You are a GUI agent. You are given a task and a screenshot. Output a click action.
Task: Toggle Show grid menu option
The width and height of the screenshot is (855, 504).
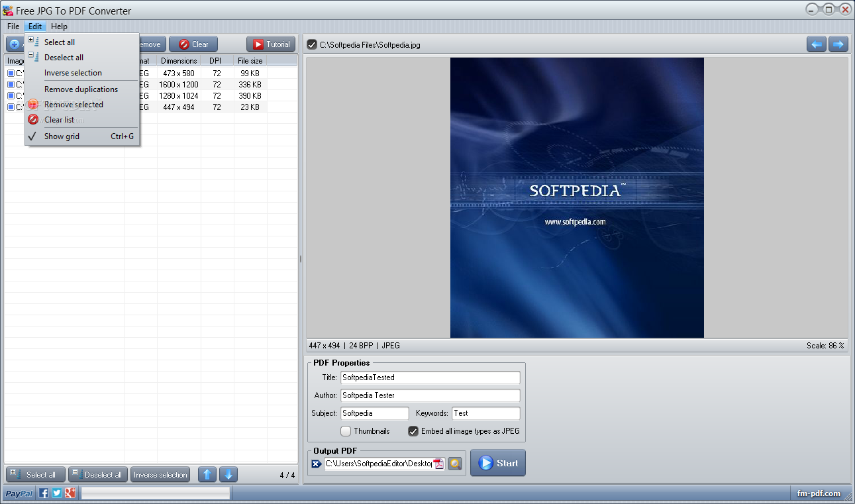82,136
